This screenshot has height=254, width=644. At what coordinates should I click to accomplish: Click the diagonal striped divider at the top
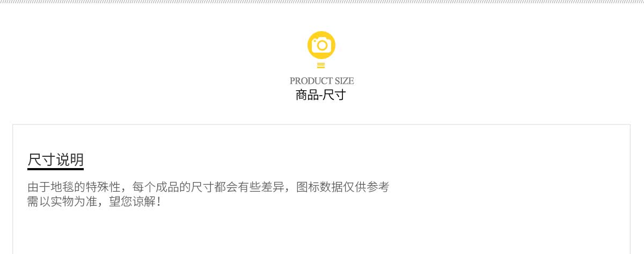click(x=322, y=2)
